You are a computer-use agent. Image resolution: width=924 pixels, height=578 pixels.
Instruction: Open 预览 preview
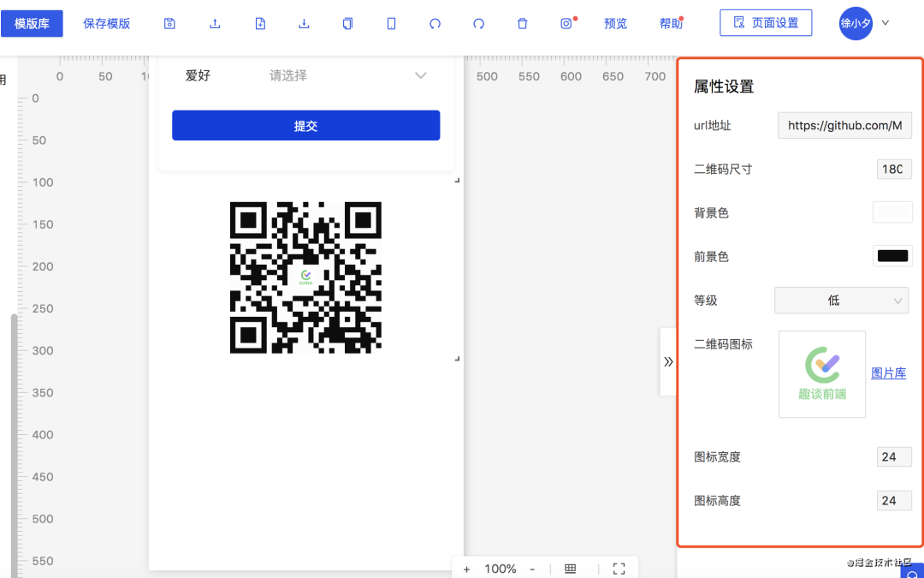[616, 24]
